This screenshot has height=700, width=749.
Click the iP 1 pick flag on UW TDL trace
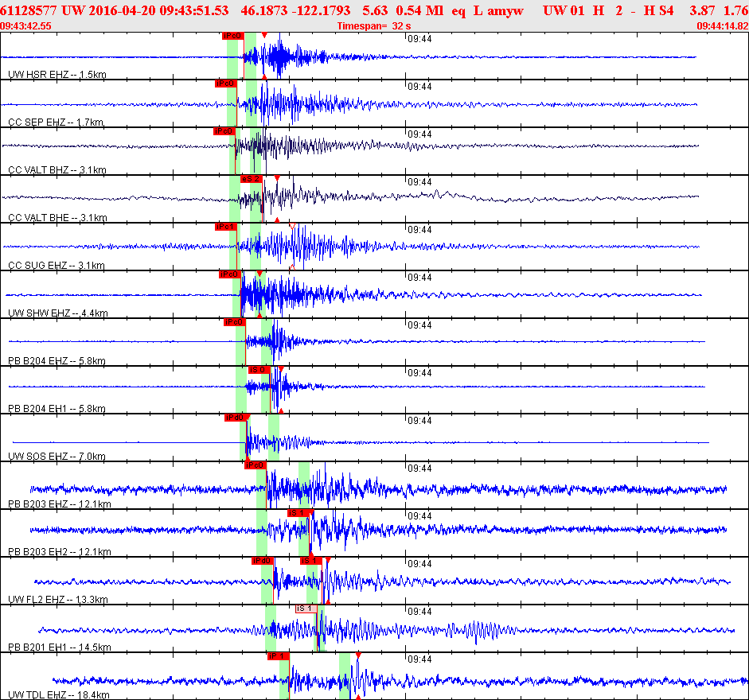278,656
